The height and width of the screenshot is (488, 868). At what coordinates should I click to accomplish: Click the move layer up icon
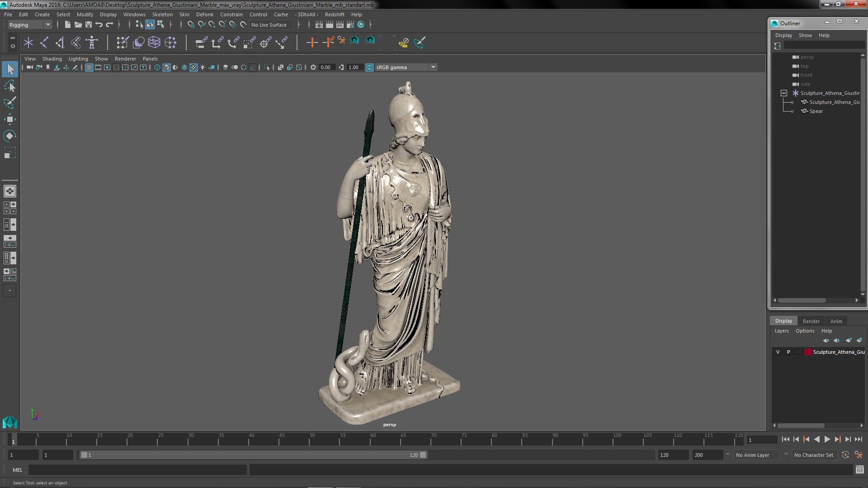[x=826, y=340]
